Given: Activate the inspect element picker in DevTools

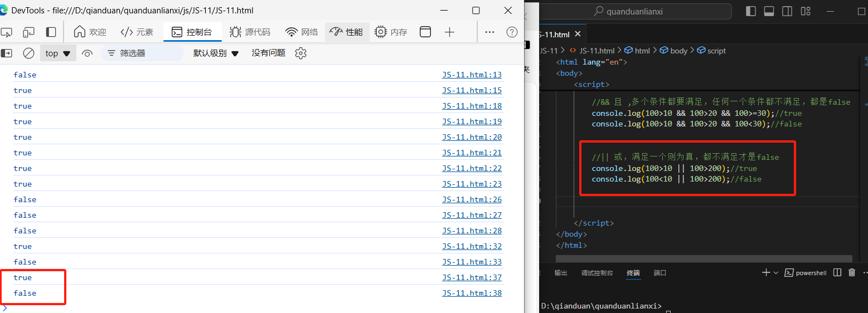Looking at the screenshot, I should pyautogui.click(x=6, y=32).
